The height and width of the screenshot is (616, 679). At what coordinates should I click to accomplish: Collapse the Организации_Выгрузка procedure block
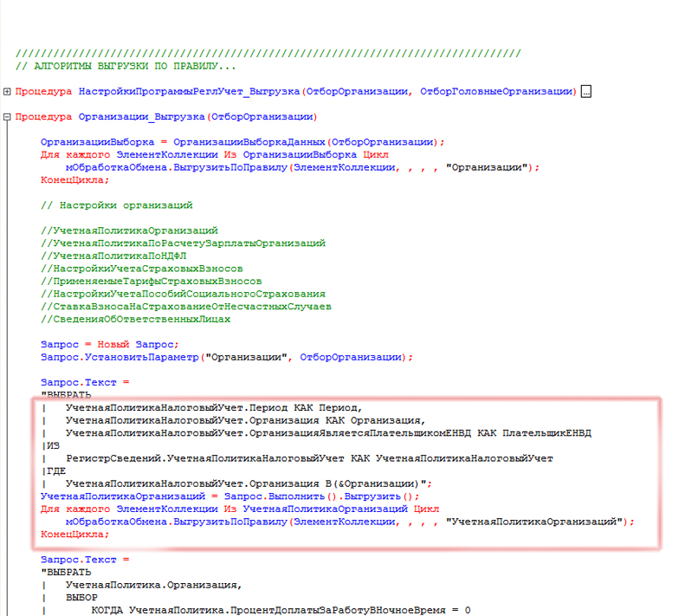[x=8, y=117]
